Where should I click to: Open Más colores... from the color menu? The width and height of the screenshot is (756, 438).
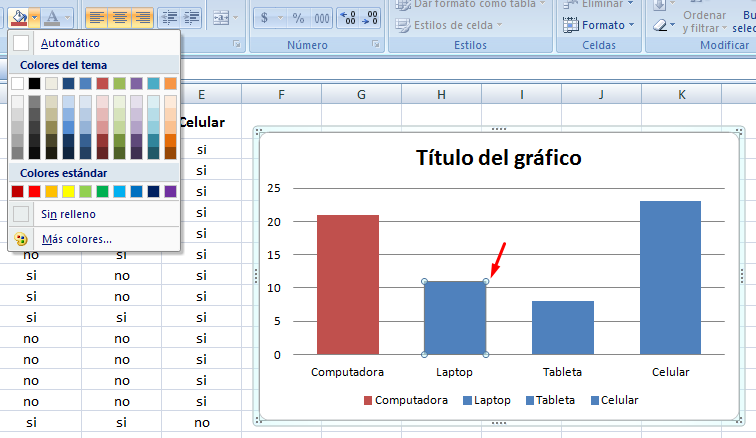tap(76, 239)
